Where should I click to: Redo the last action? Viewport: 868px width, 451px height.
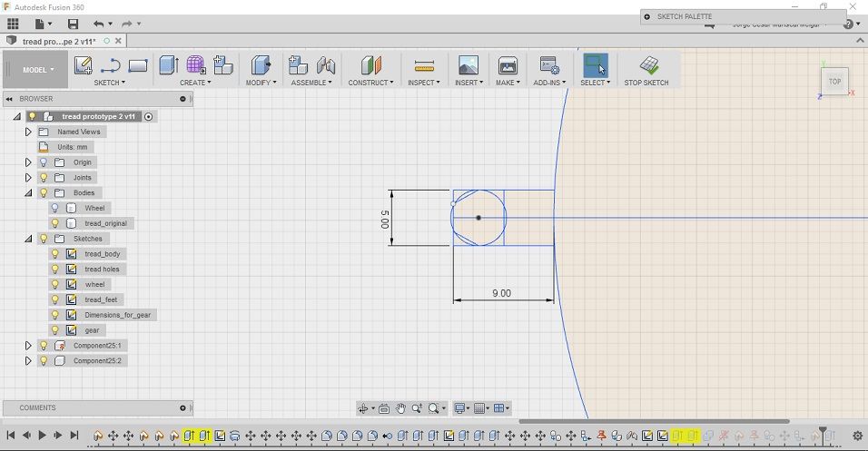coord(127,24)
